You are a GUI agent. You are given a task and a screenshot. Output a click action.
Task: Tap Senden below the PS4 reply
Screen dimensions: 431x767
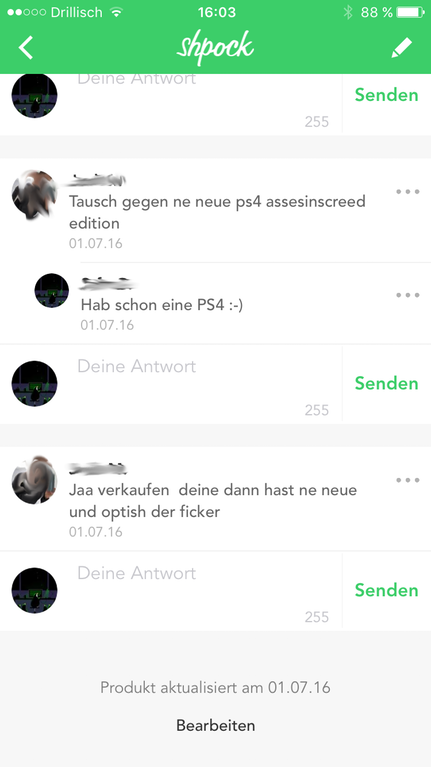coord(386,384)
